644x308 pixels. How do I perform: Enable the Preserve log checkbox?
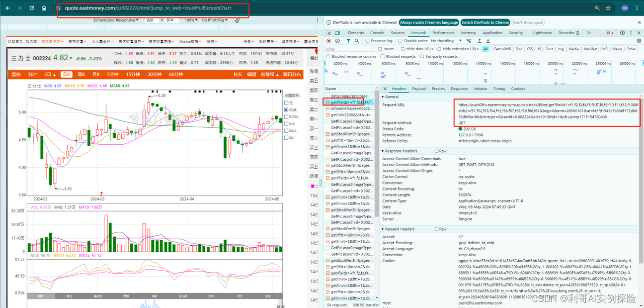[x=368, y=41]
